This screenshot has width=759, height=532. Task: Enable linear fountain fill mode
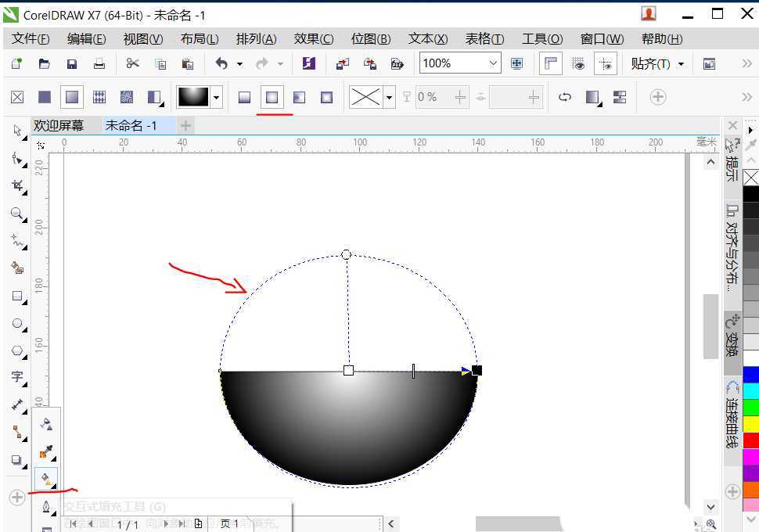tap(243, 96)
